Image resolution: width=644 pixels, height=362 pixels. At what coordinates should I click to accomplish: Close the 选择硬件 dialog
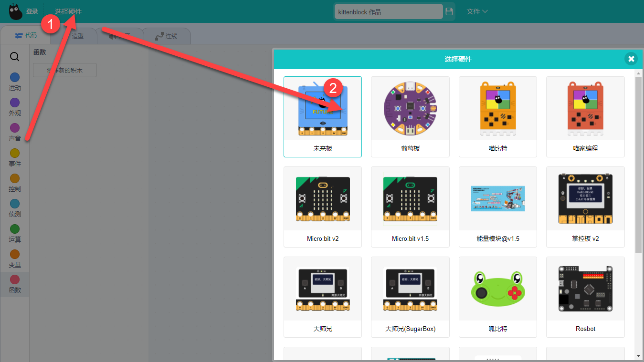point(631,59)
